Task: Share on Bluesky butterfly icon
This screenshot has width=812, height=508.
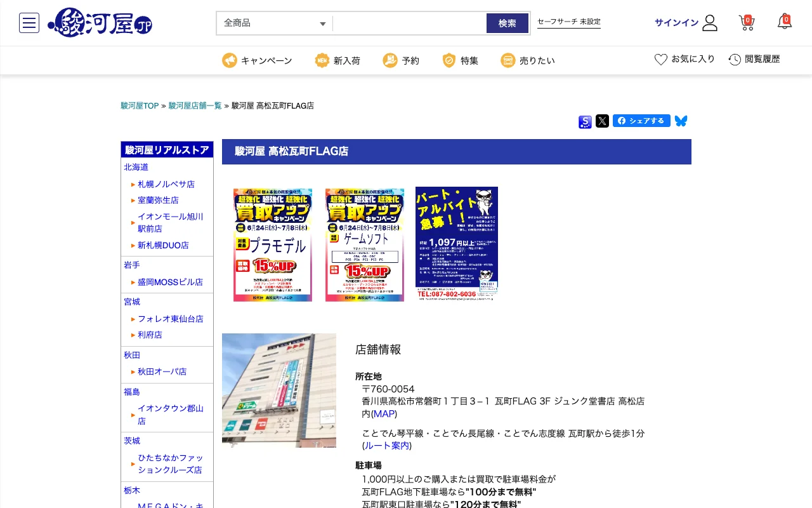Action: coord(681,121)
